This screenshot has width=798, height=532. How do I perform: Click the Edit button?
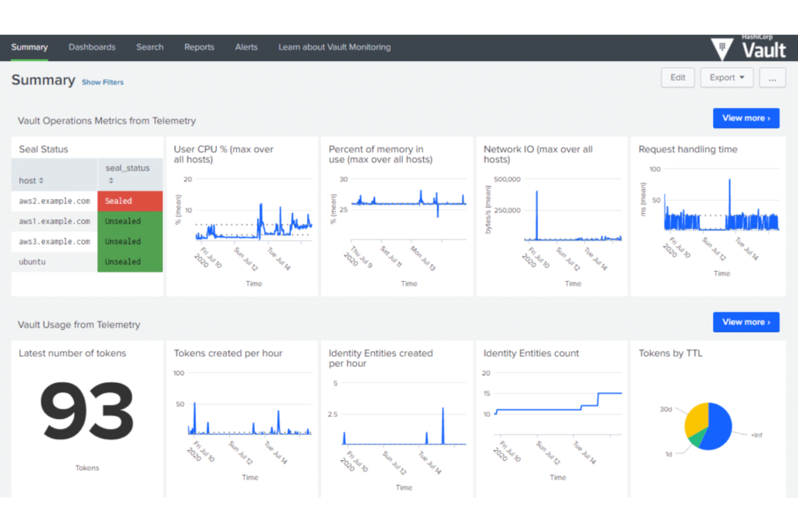[677, 77]
